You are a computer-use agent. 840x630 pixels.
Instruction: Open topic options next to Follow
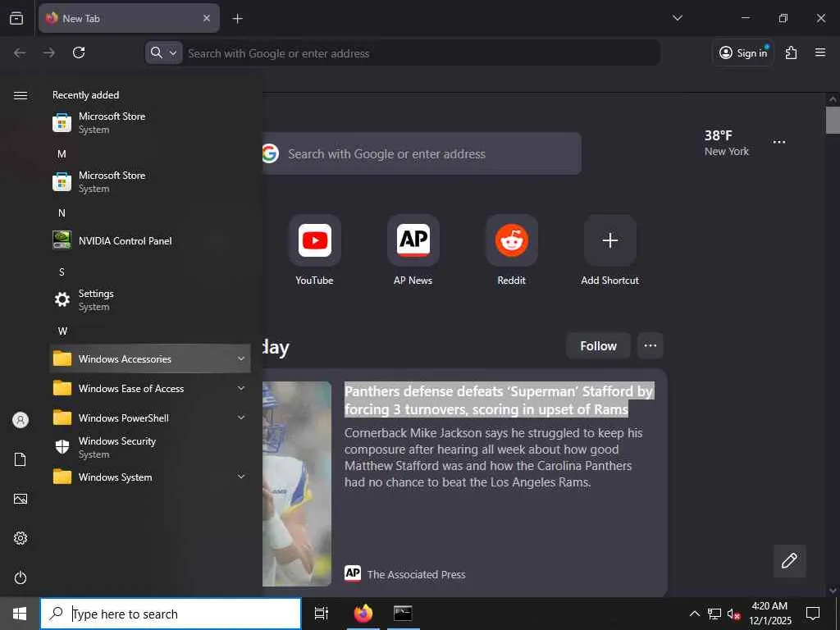coord(651,346)
